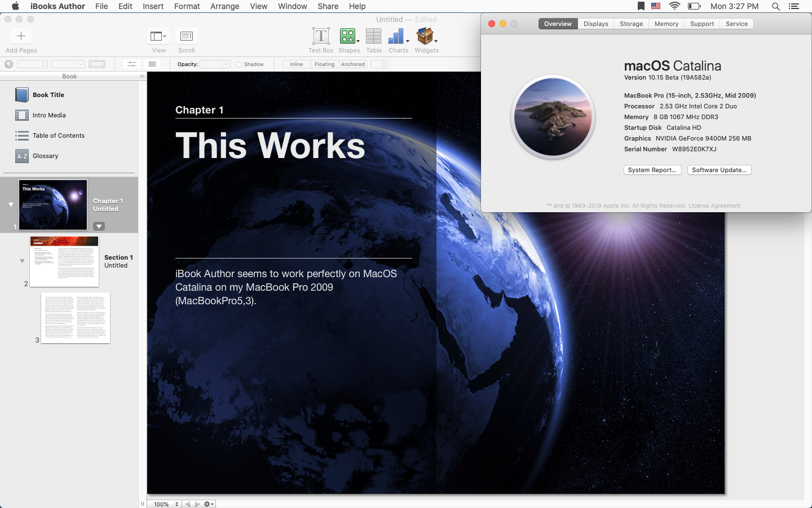The height and width of the screenshot is (508, 812).
Task: Open the File menu
Action: pos(101,6)
